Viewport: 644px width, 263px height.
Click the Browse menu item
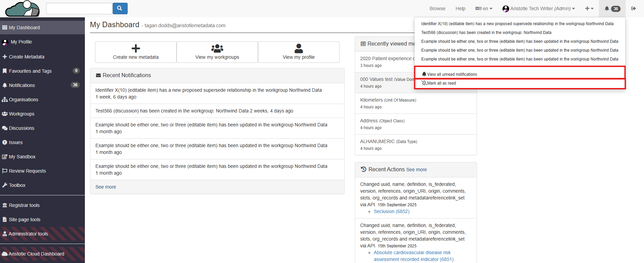[x=437, y=8]
